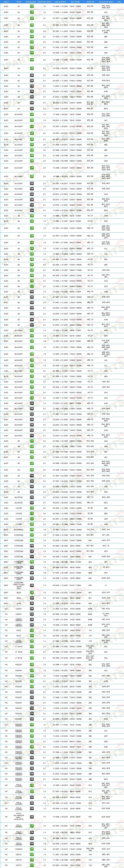
Task: Click the PB icon in the SEAT CORDOBA VARIO 1.6 AFT row
Action: tap(32, 562)
